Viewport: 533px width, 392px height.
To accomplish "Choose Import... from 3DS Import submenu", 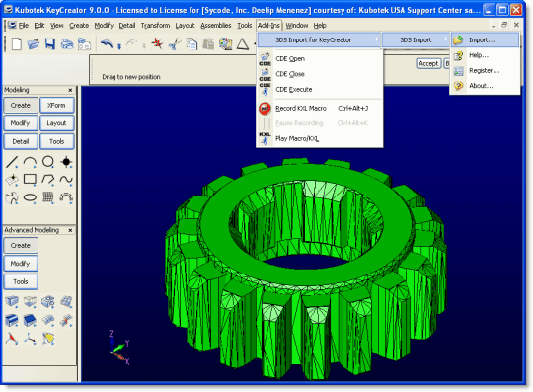I will tap(486, 40).
